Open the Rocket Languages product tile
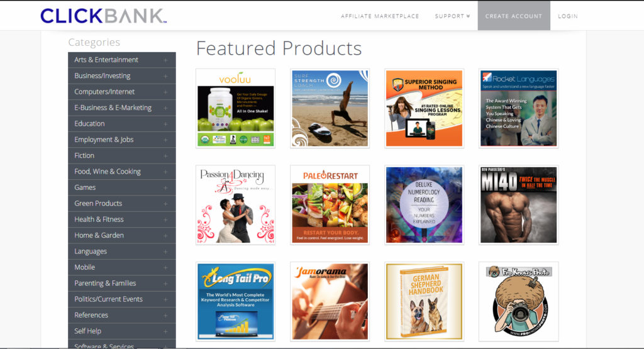Image resolution: width=644 pixels, height=349 pixels. (x=518, y=108)
